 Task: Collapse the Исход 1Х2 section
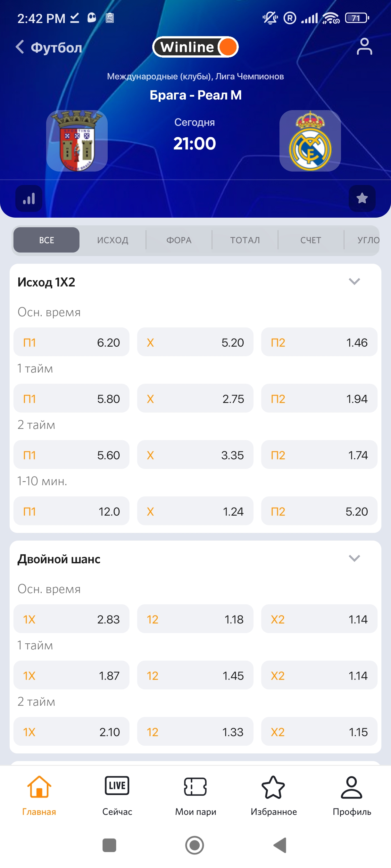354,281
